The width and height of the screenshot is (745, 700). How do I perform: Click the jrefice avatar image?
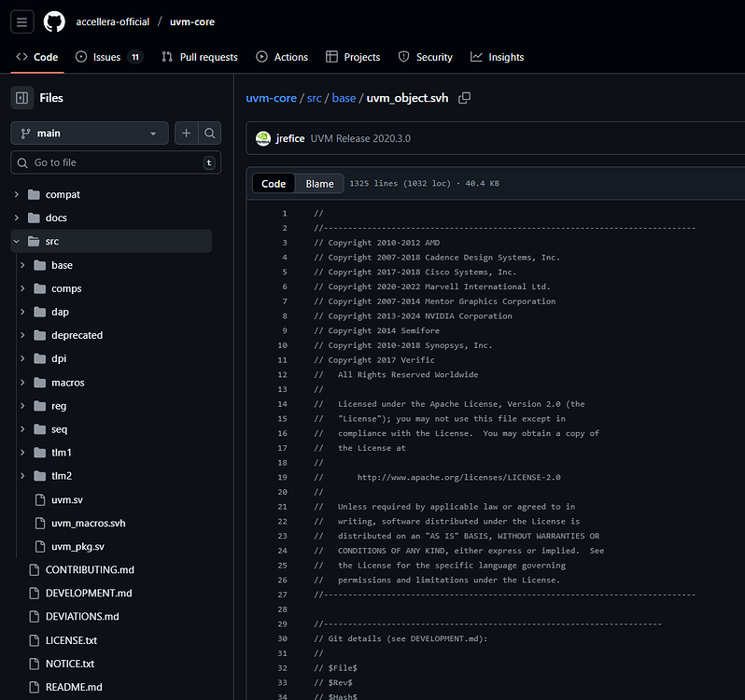(263, 138)
